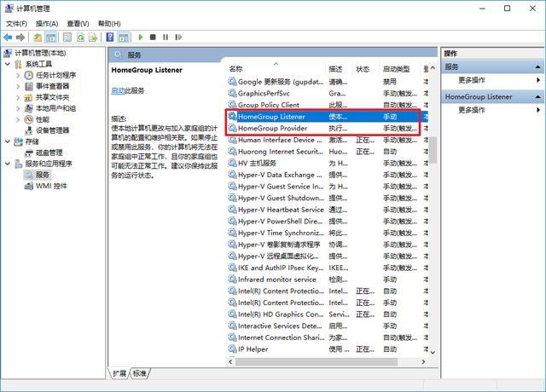Stop the service with square icon
Viewport: 546px width, 392px height.
153,37
